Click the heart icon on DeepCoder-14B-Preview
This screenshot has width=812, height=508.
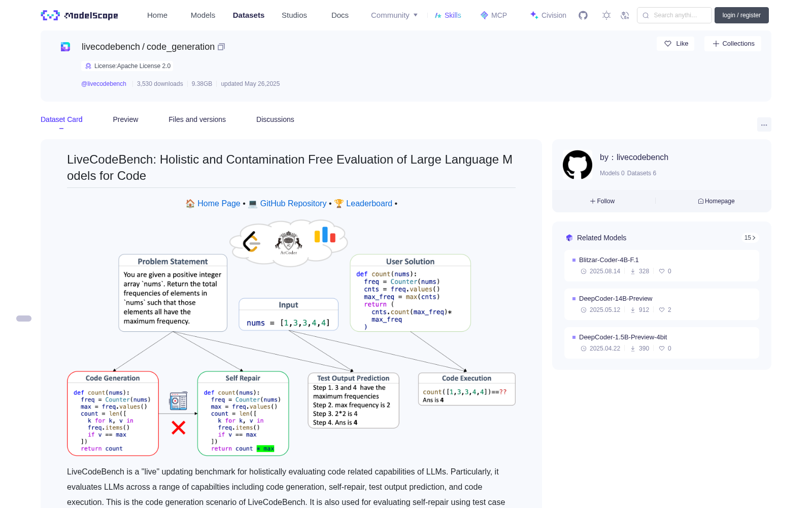coord(662,310)
